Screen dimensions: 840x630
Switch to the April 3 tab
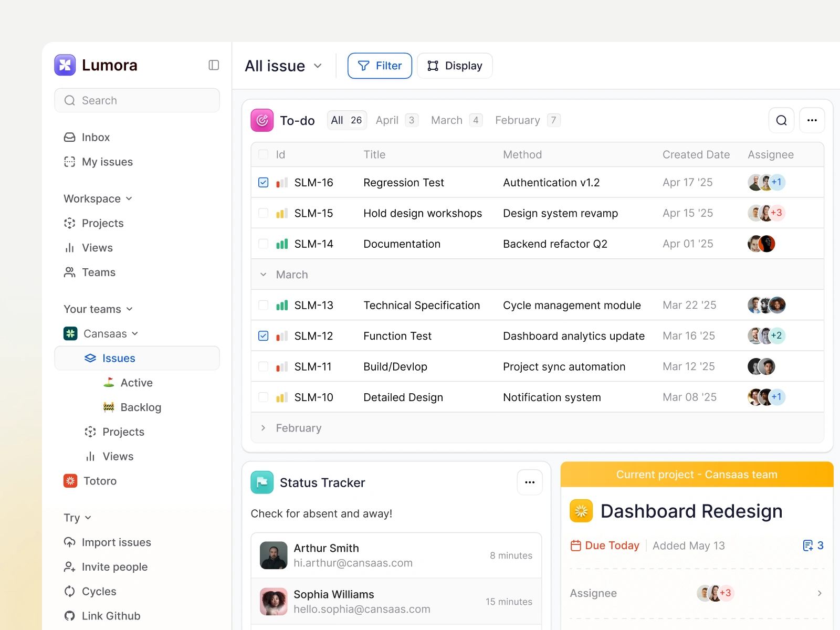click(x=397, y=120)
